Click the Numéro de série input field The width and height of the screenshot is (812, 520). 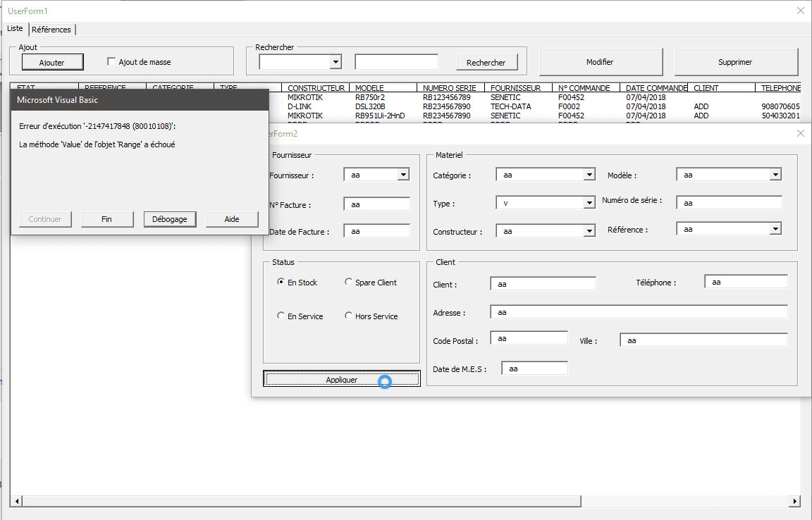pos(729,203)
